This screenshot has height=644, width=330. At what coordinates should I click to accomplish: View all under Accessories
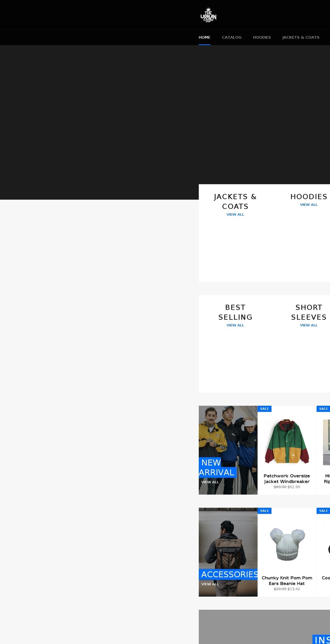pos(210,584)
